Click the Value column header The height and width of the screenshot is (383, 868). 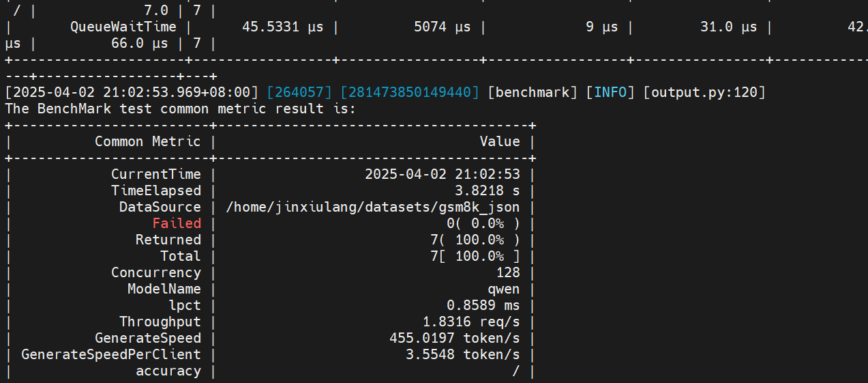pos(499,141)
